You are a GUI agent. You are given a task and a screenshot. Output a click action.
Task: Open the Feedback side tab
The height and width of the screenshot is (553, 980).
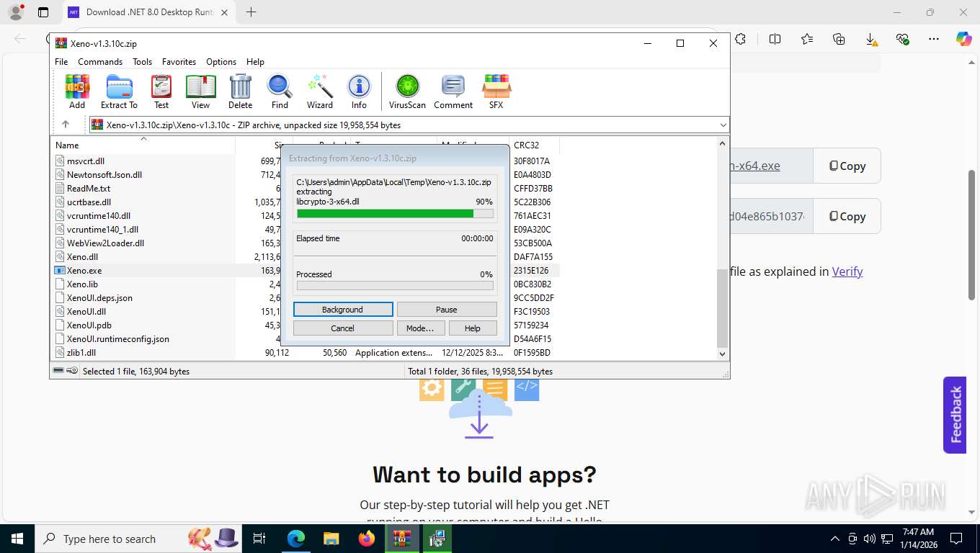tap(955, 415)
